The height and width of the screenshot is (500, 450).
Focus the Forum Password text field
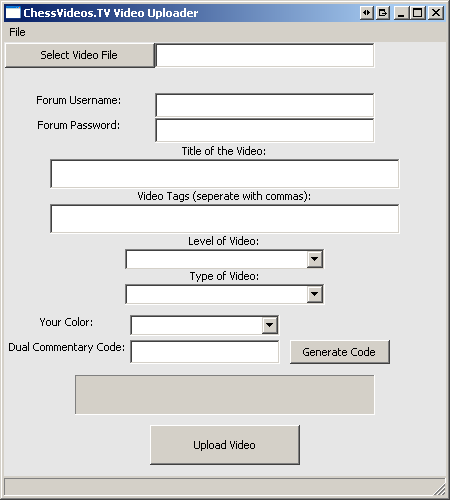265,130
